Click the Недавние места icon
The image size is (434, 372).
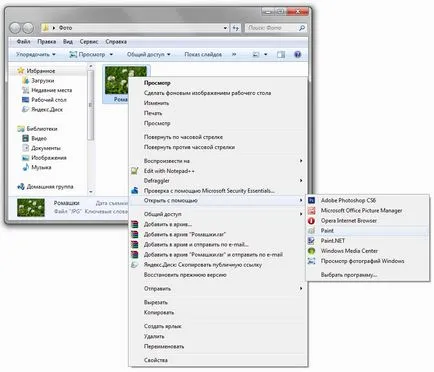[25, 90]
